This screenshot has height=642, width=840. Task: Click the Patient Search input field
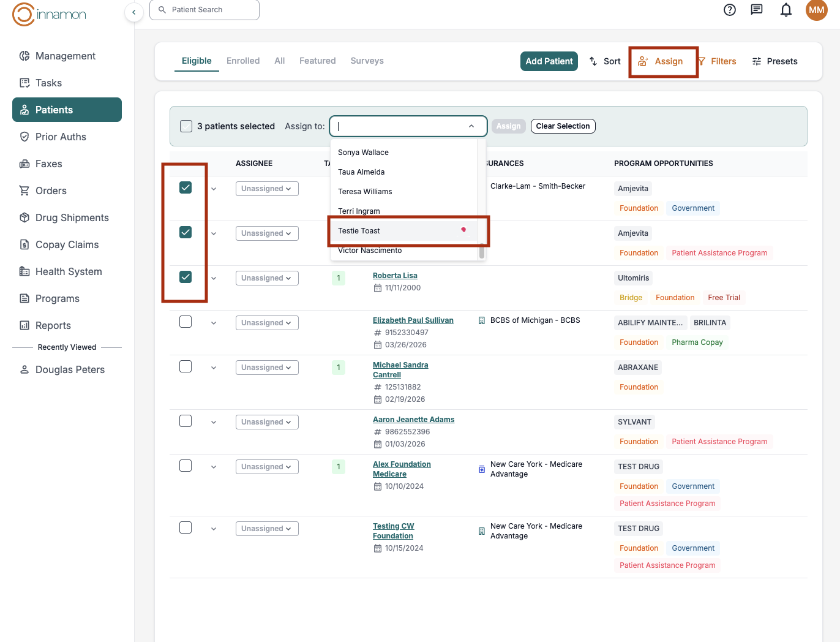pyautogui.click(x=204, y=10)
